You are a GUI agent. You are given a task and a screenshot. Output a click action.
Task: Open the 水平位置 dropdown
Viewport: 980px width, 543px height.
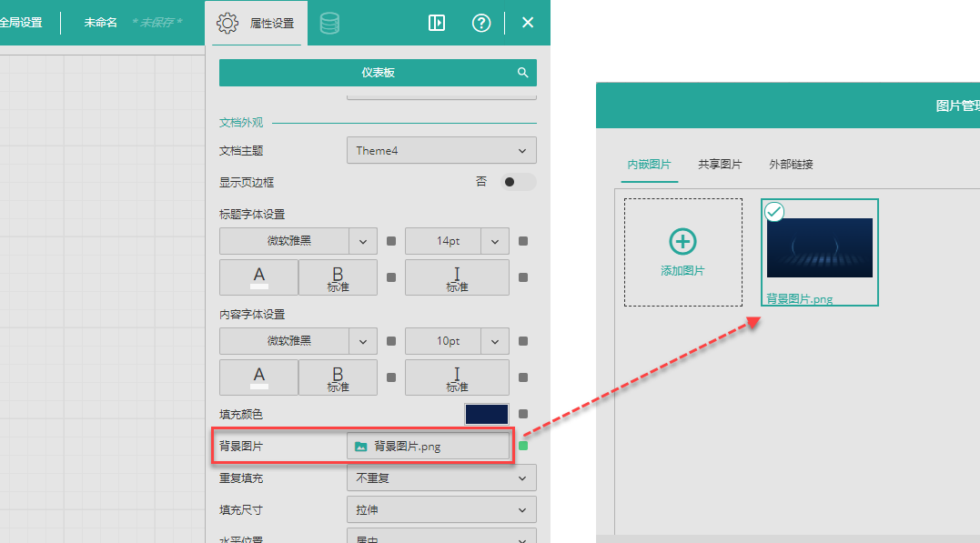(x=441, y=536)
